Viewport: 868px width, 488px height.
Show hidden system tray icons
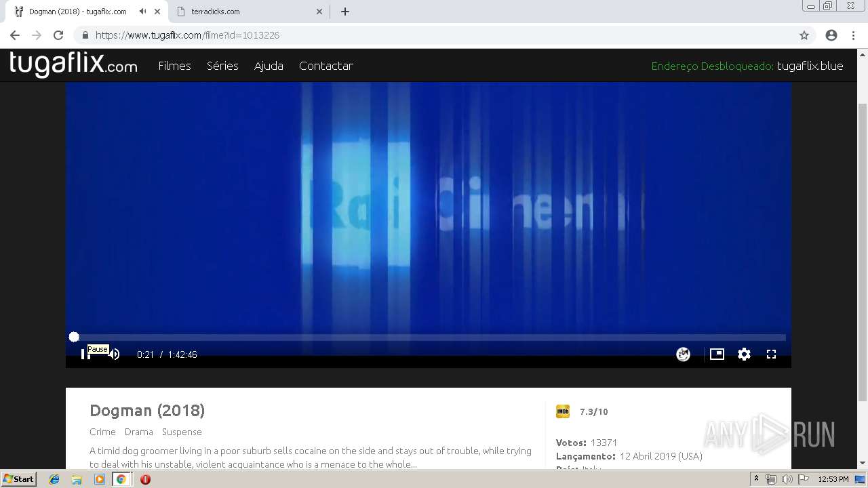[x=756, y=479]
